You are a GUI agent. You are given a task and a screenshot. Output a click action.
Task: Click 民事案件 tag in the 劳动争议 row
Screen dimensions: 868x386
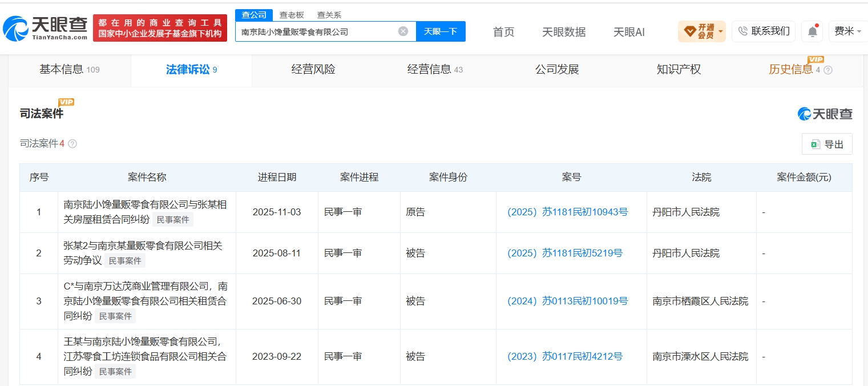(124, 260)
